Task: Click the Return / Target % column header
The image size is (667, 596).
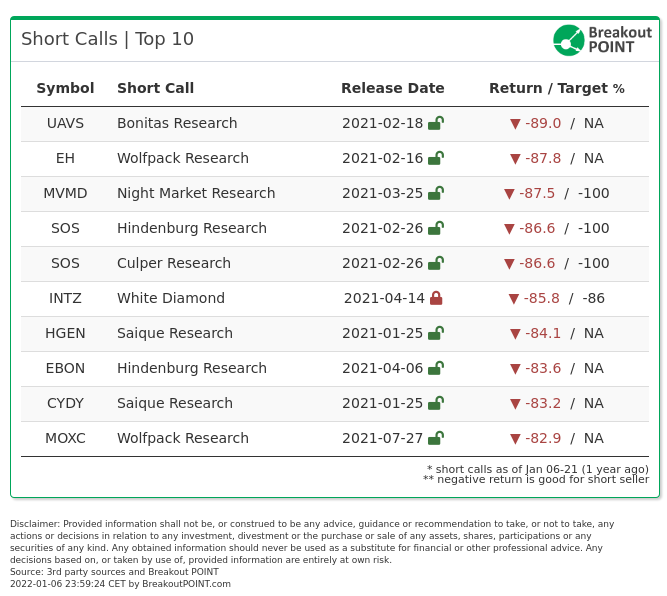Action: 556,88
